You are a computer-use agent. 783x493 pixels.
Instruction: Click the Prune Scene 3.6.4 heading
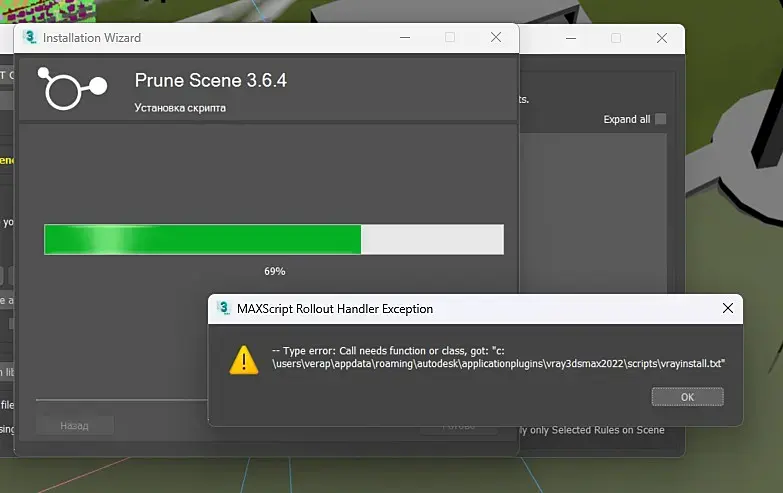tap(211, 80)
